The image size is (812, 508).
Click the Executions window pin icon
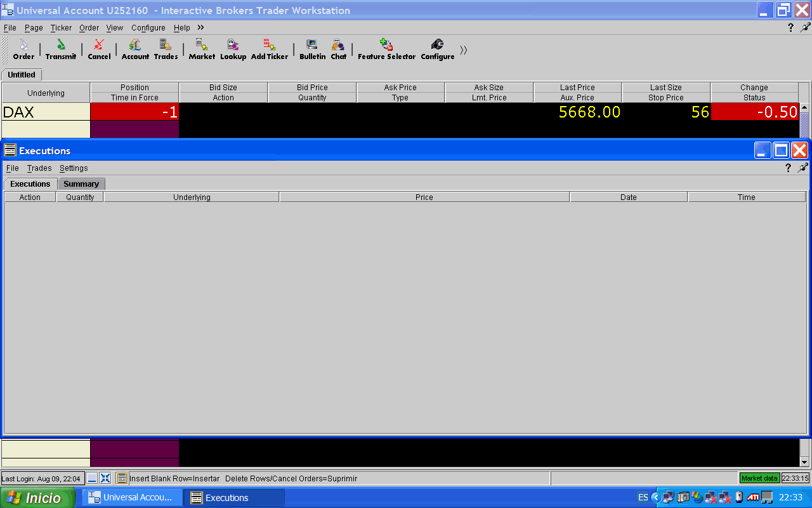pyautogui.click(x=802, y=168)
